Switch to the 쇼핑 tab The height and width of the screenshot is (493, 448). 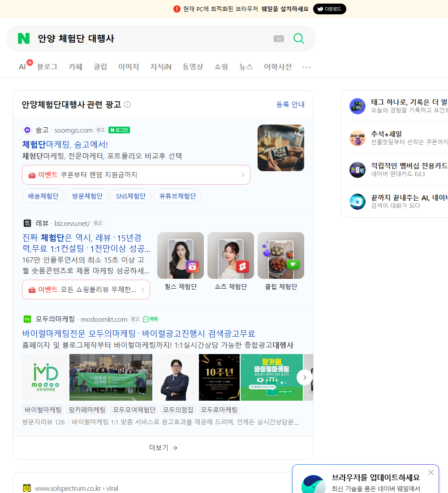pos(221,67)
